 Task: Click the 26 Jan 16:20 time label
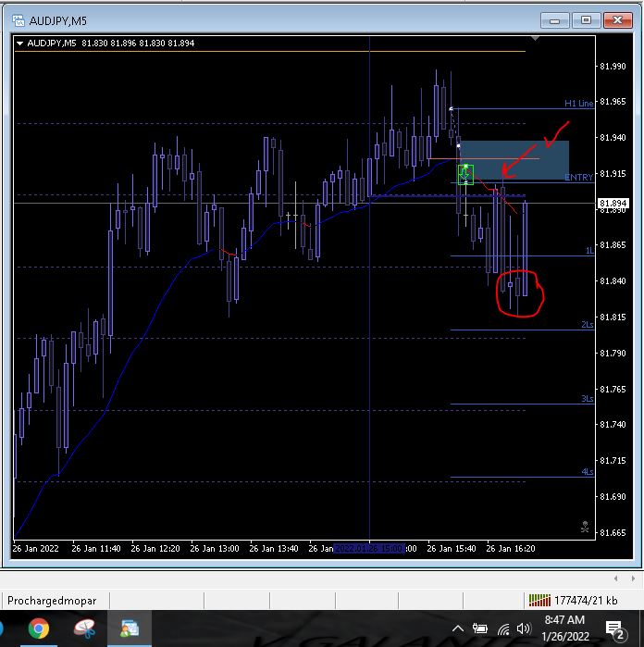click(511, 548)
